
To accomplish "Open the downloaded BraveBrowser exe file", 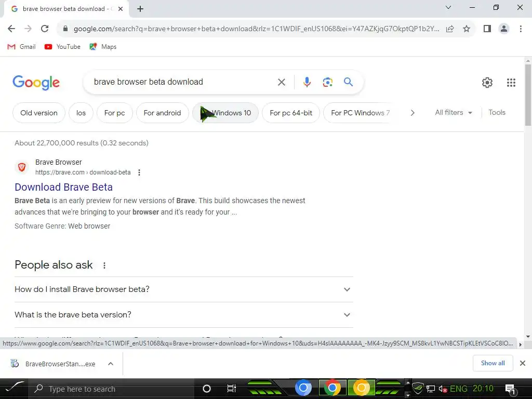I will coord(54,364).
